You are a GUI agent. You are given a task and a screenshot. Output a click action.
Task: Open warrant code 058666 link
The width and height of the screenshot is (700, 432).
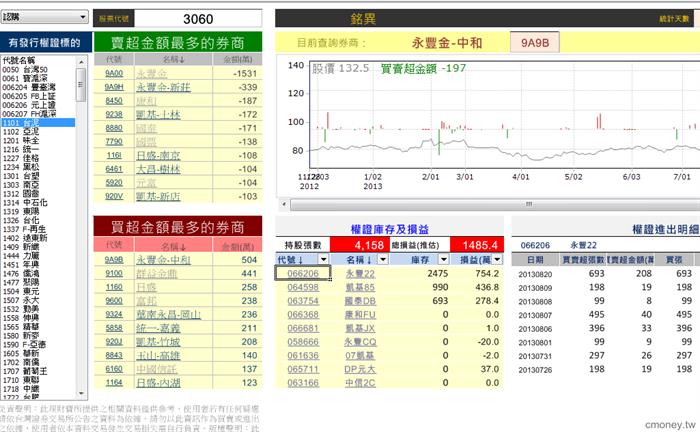303,342
